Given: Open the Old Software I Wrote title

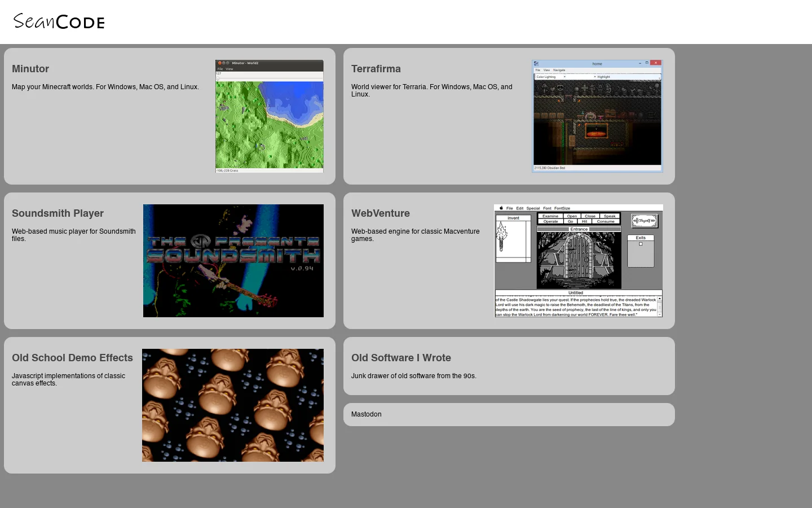Looking at the screenshot, I should [x=401, y=358].
